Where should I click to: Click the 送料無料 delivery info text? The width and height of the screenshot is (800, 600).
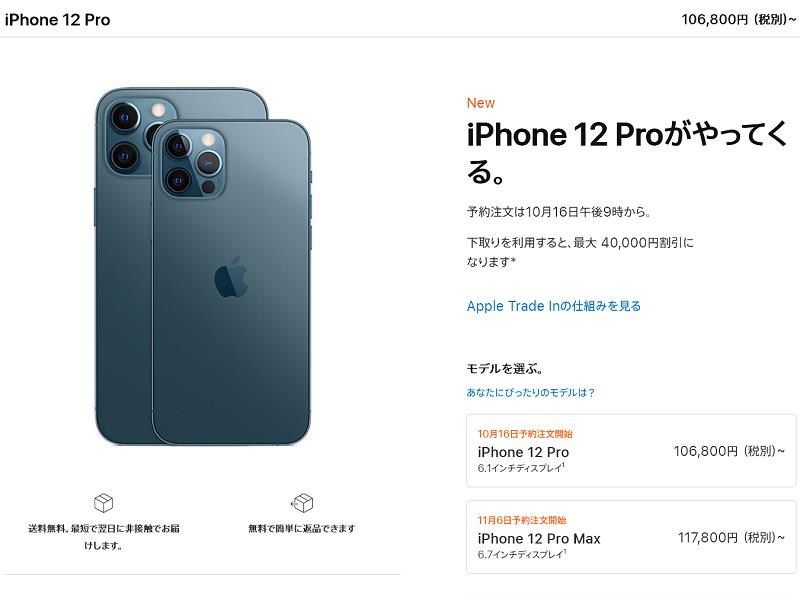[104, 537]
